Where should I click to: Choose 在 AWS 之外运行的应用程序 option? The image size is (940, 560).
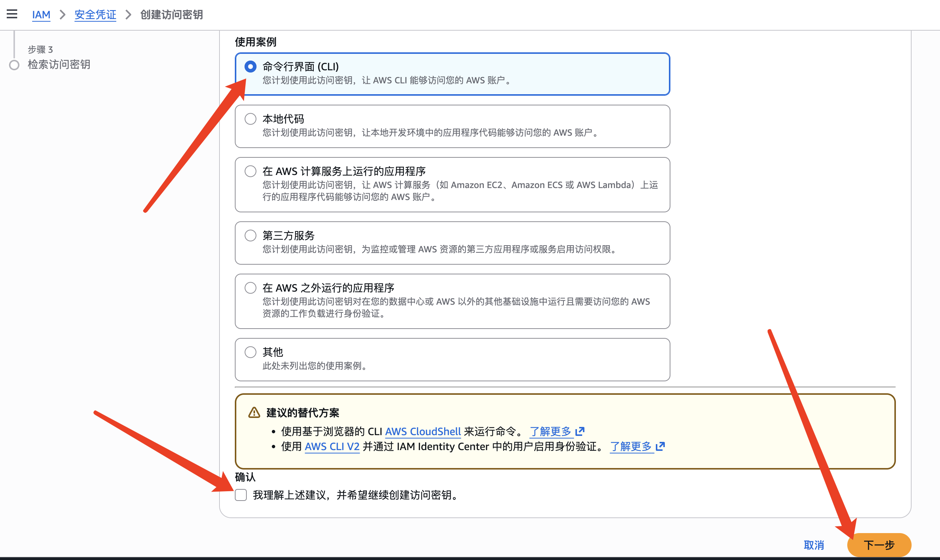(250, 288)
